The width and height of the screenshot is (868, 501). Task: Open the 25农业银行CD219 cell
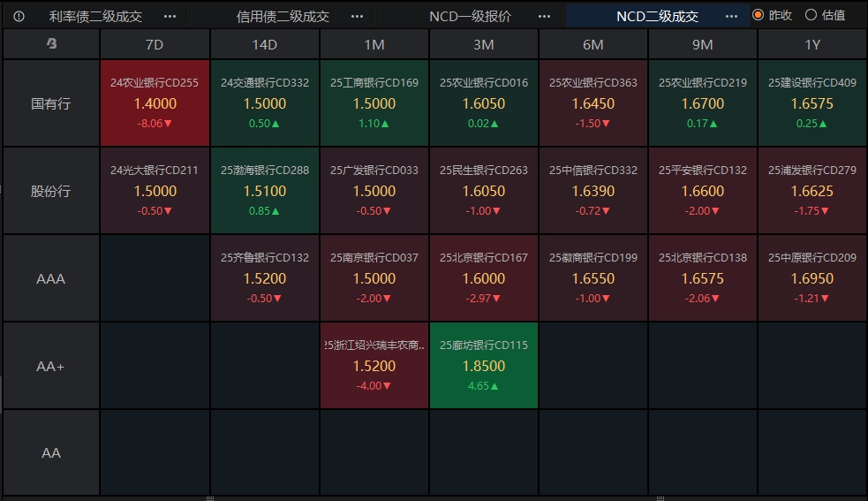tap(703, 103)
